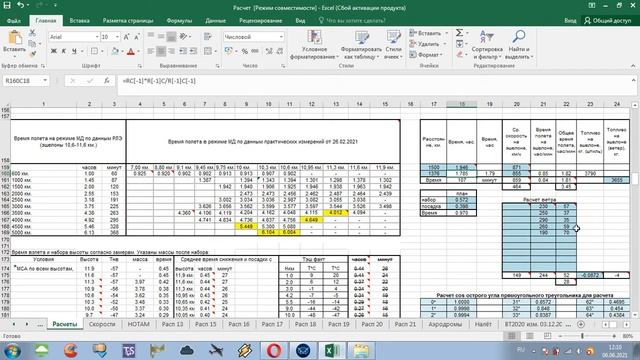Open the font color dropdown arrow
Screen dimensions: 640x360
[x=138, y=51]
